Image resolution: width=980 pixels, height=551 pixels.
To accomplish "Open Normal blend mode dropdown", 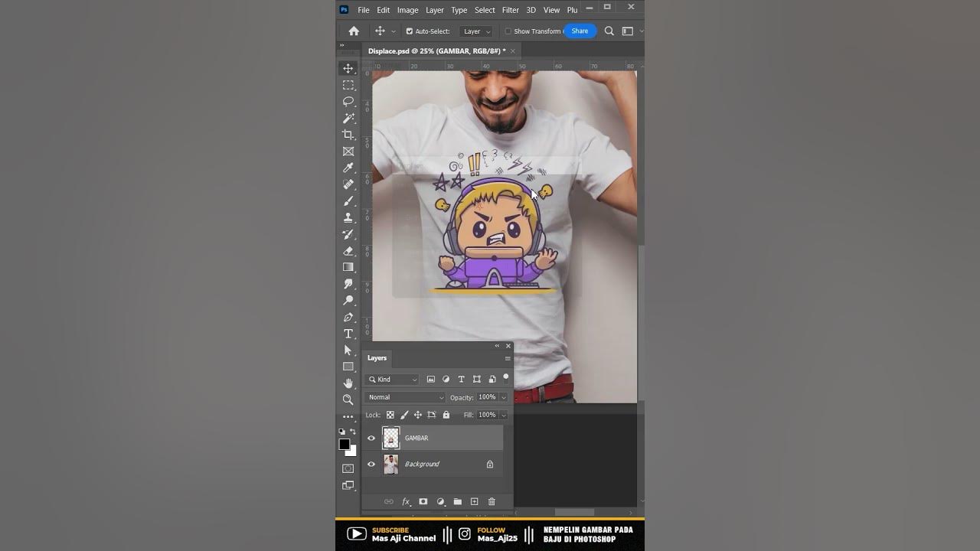I will [405, 397].
